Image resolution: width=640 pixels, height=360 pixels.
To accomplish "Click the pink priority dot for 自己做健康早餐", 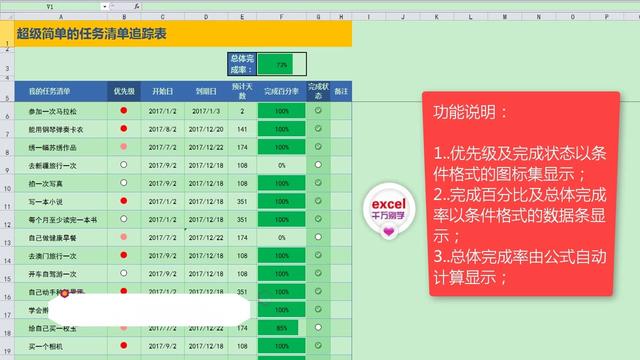I will tap(124, 237).
